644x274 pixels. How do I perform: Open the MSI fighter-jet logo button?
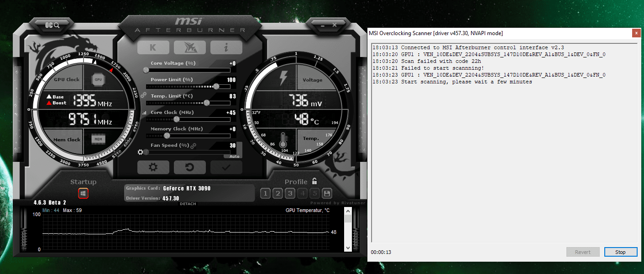(x=189, y=47)
